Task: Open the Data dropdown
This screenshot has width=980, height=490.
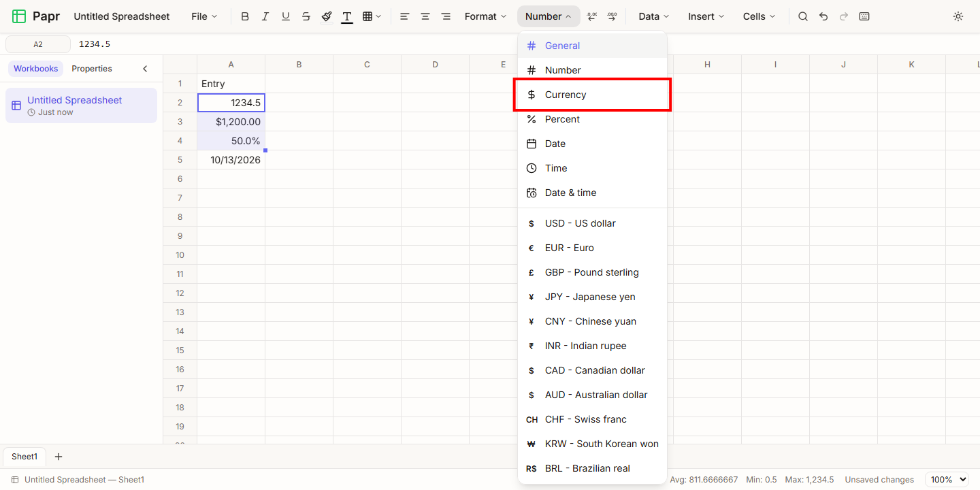Action: point(654,16)
